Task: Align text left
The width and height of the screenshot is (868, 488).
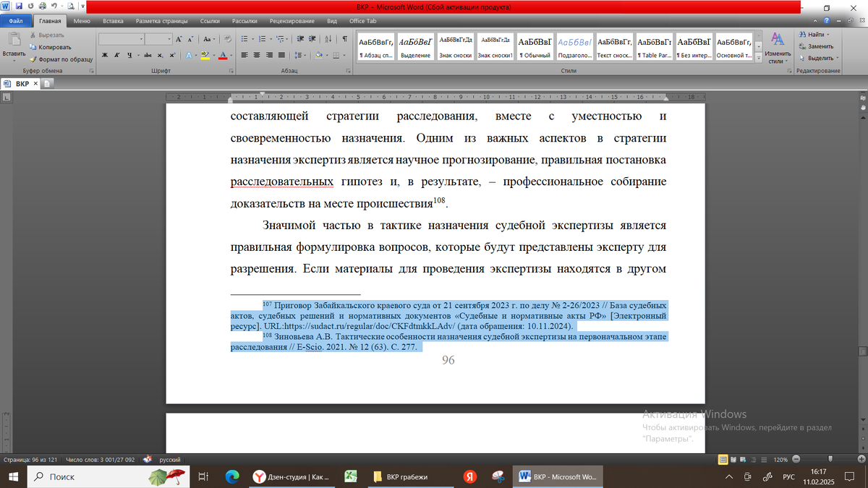Action: [x=244, y=55]
